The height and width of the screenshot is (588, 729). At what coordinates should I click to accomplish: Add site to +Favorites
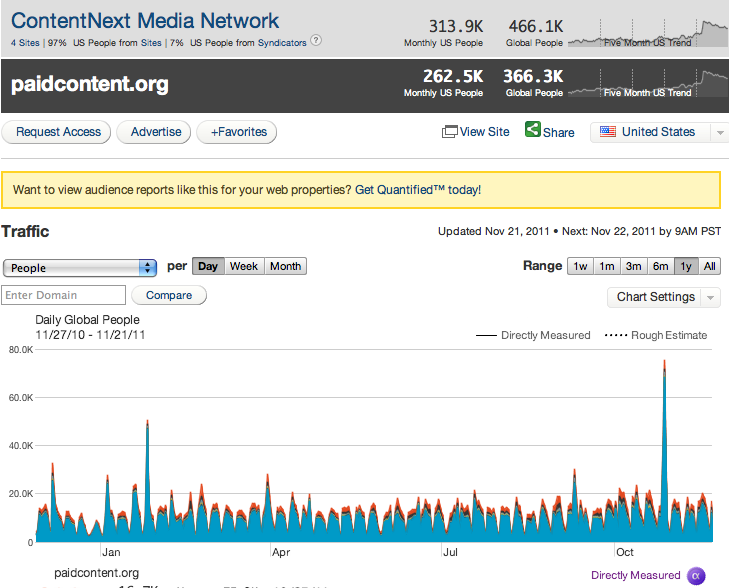coord(237,132)
